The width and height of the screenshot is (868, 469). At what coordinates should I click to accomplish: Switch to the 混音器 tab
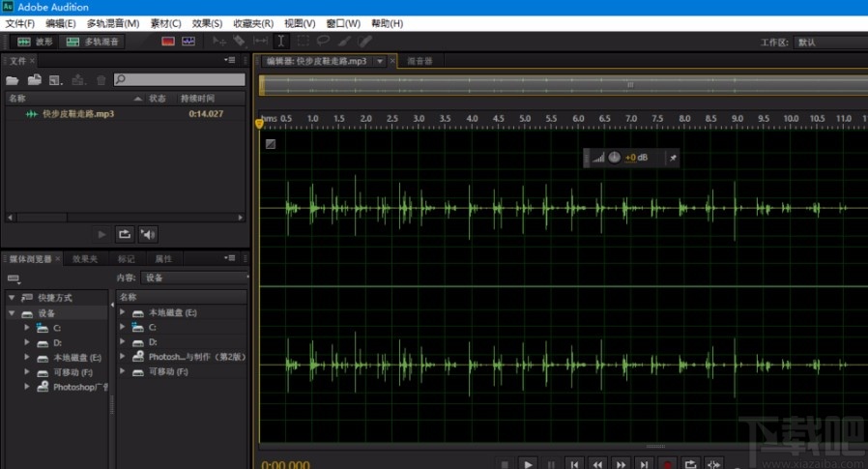click(420, 61)
